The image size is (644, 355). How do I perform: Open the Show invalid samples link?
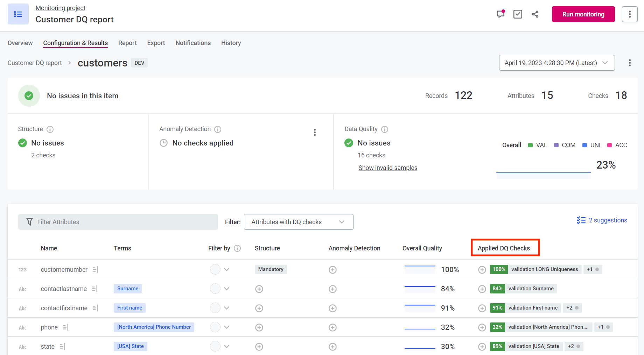tap(388, 168)
